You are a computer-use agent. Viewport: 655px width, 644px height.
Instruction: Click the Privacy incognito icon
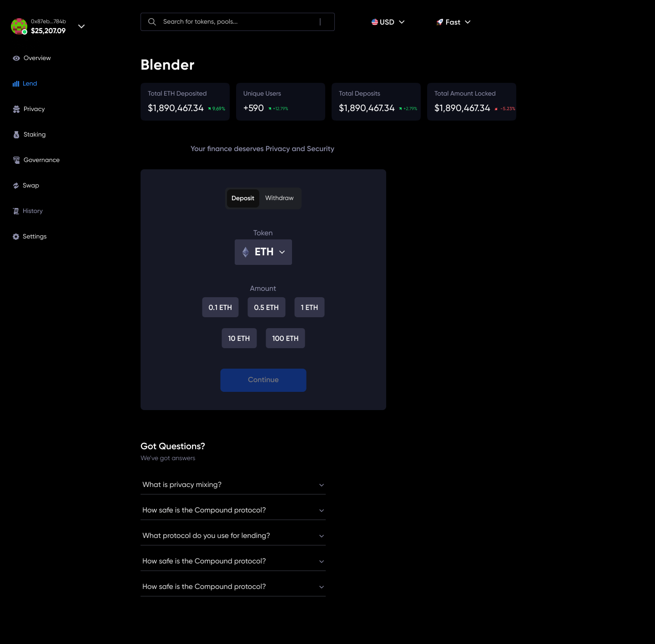click(x=16, y=109)
